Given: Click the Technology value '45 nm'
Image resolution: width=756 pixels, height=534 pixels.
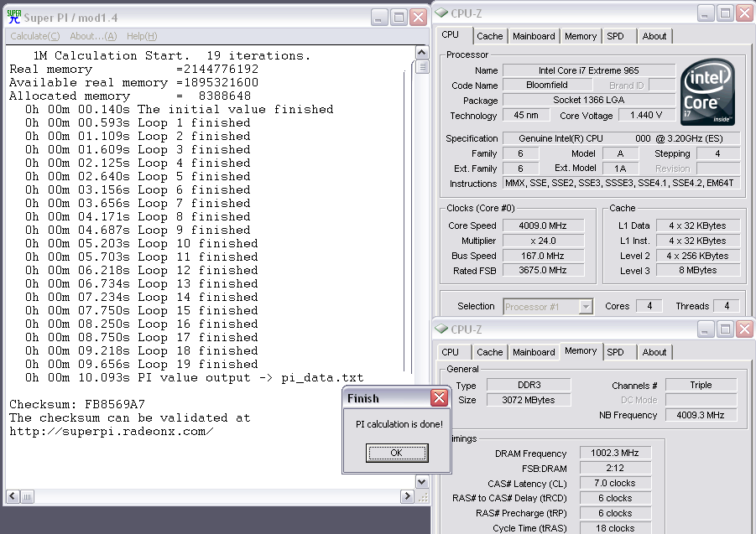Looking at the screenshot, I should tap(526, 115).
